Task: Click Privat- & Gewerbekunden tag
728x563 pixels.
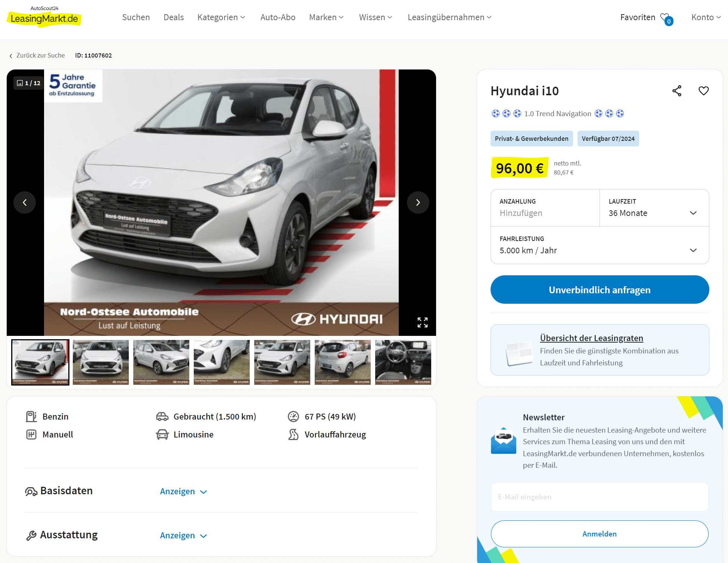Action: coord(532,139)
